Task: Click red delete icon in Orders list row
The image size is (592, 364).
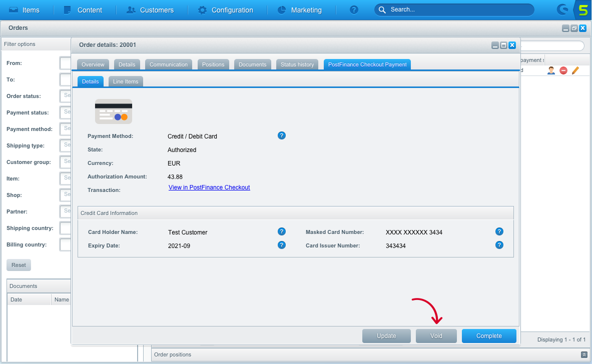Action: (563, 70)
